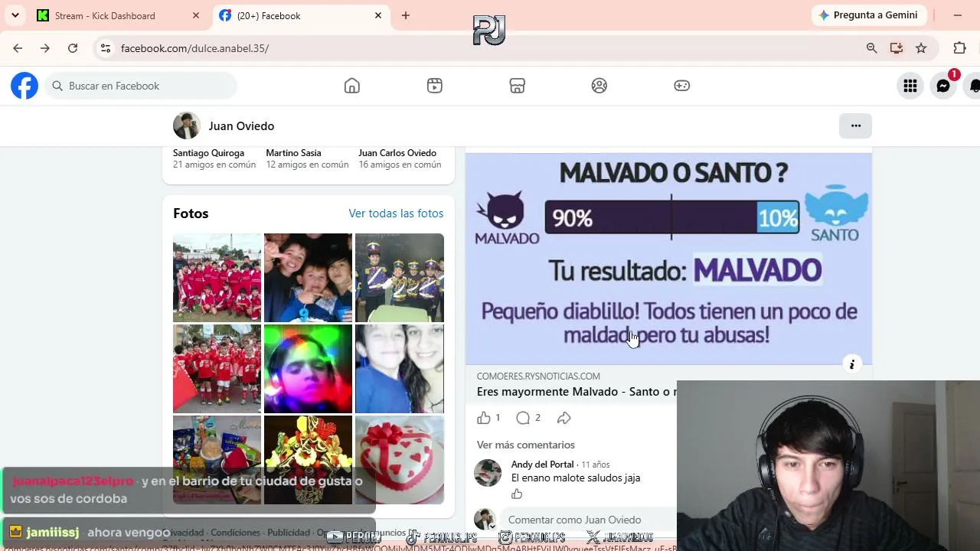Open Martino Sasia's profile
The height and width of the screenshot is (551, 980).
pyautogui.click(x=293, y=153)
